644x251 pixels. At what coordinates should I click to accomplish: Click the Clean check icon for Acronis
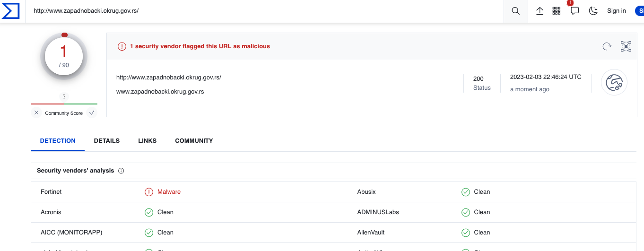149,212
